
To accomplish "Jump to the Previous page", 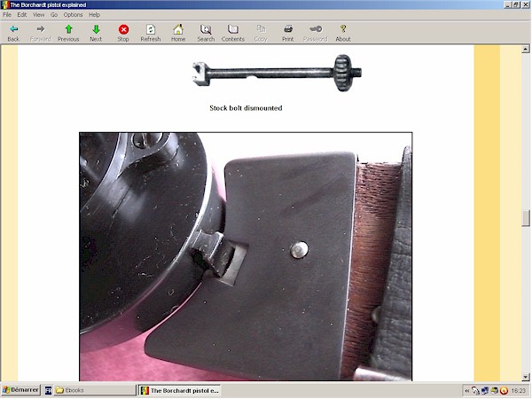I will point(68,34).
